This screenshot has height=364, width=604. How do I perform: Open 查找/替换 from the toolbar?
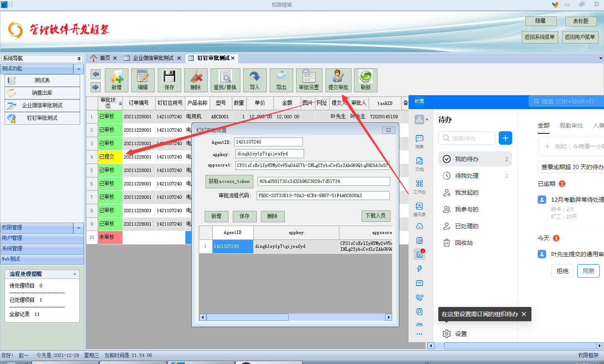point(225,80)
